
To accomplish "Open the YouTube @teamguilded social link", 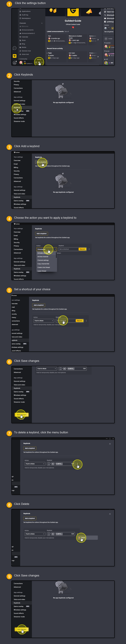I will click(109, 18).
